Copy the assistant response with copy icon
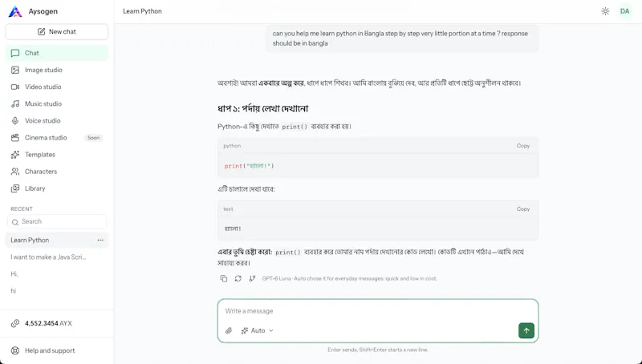Viewport: 642px width, 364px height. pyautogui.click(x=224, y=278)
